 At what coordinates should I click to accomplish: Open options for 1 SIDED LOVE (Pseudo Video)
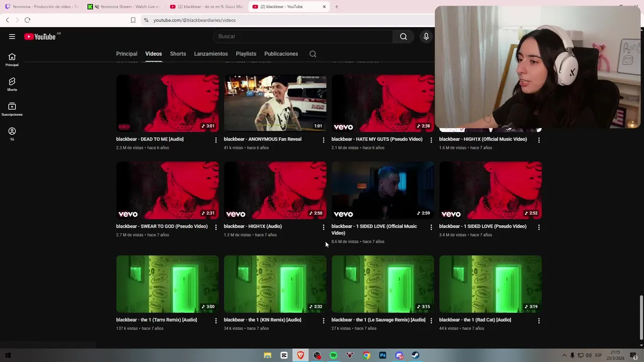pos(539,227)
